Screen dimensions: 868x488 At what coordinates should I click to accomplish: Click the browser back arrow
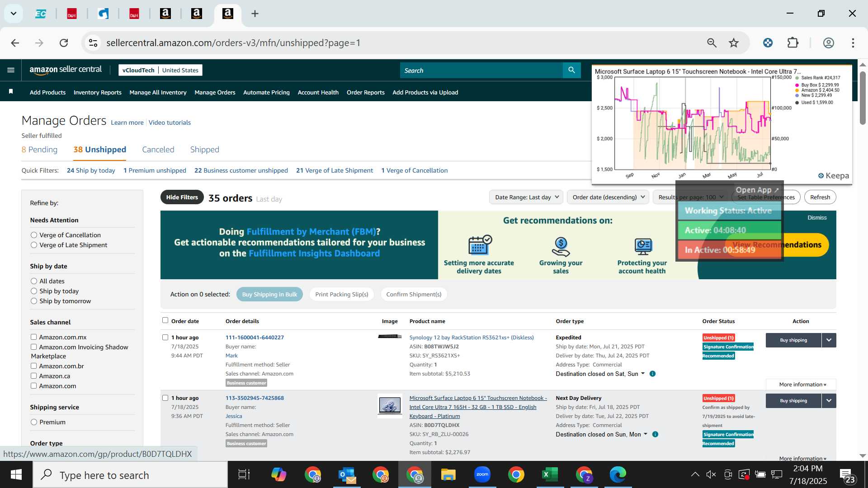pyautogui.click(x=15, y=43)
